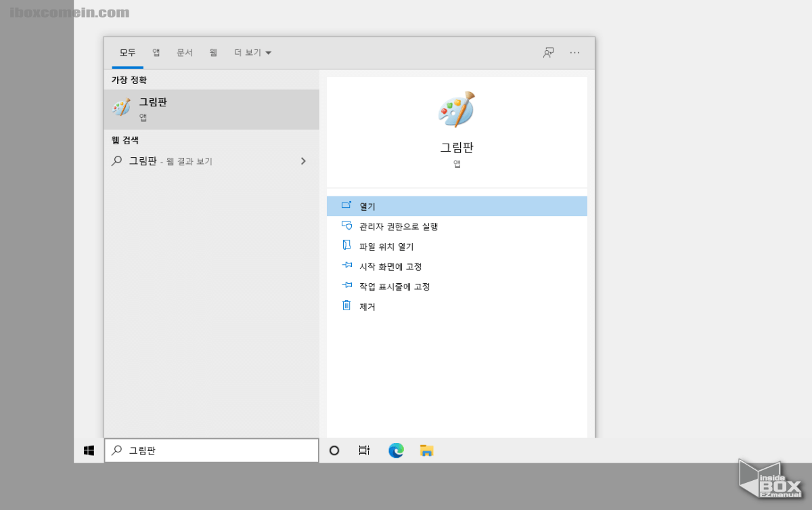Open File Explorer from the taskbar
The height and width of the screenshot is (510, 812).
point(426,450)
